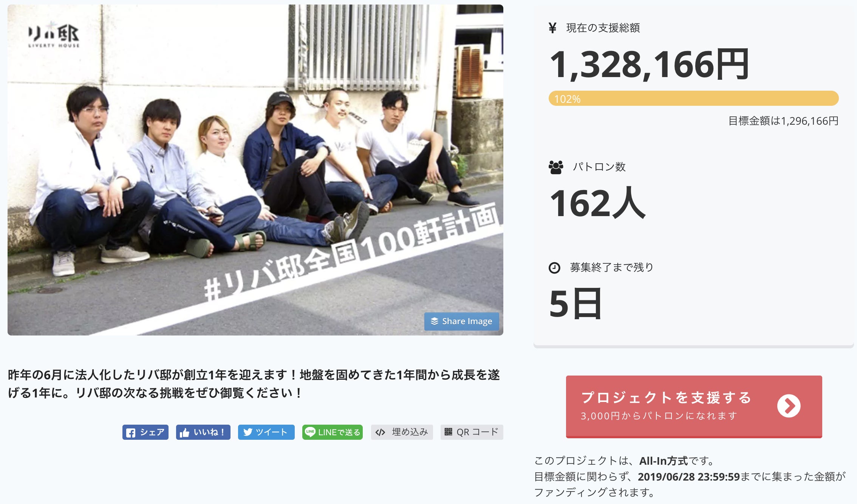The width and height of the screenshot is (857, 504).
Task: Click the All-In方式 bold text
Action: pyautogui.click(x=664, y=461)
